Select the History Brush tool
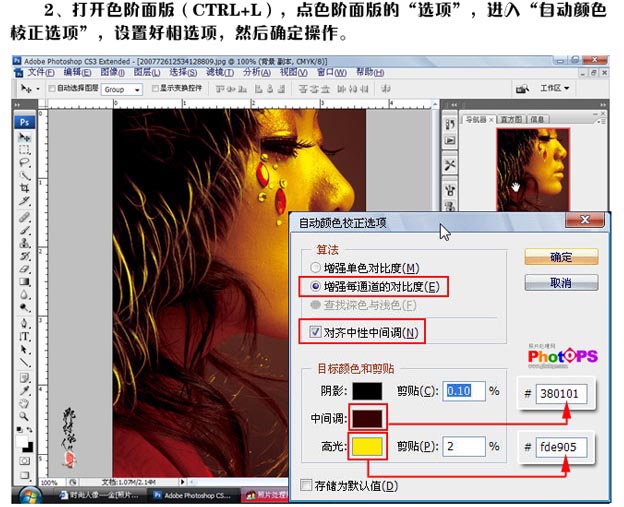 [24, 255]
